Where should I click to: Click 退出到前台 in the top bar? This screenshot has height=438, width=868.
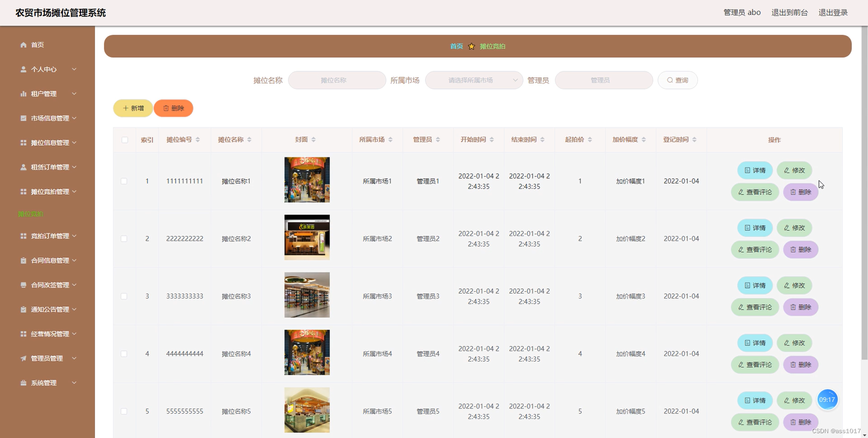click(789, 13)
